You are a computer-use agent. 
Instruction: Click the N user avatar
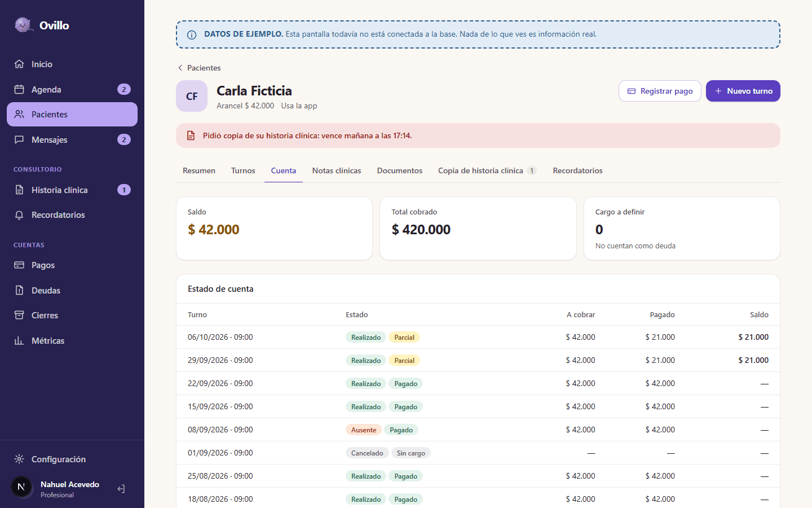(21, 487)
